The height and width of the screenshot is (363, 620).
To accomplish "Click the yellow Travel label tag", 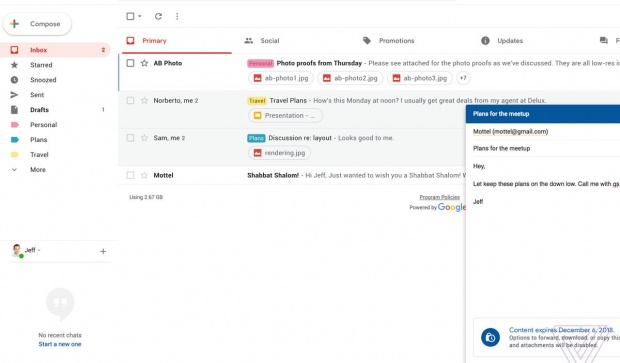I will coord(257,101).
